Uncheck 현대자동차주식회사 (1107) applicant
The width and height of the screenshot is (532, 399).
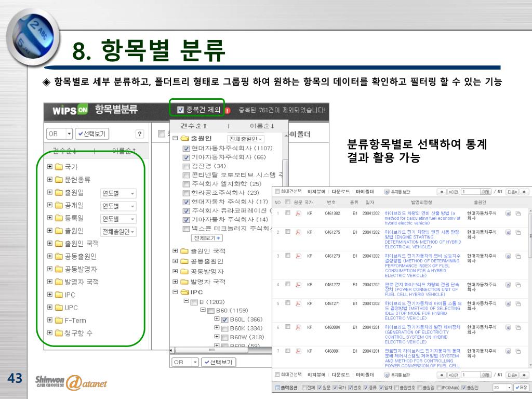(186, 149)
